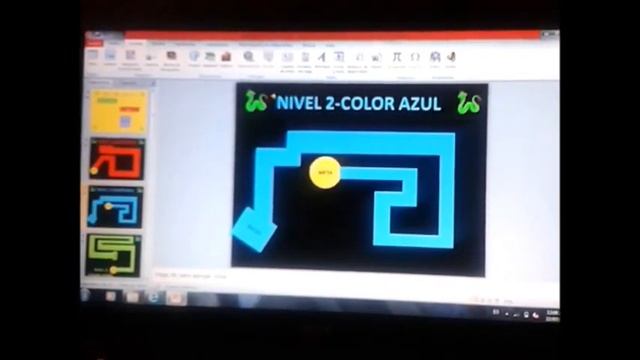This screenshot has height=360, width=640.
Task: Insert a Cuadro de texto text box
Action: tap(287, 61)
